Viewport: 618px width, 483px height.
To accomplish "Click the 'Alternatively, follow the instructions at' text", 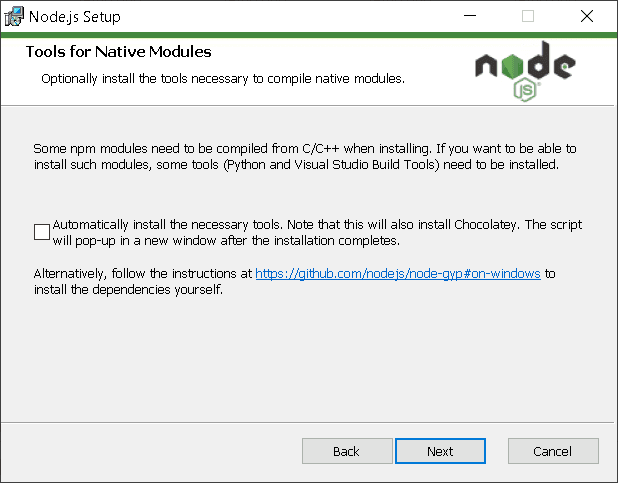I will point(143,273).
